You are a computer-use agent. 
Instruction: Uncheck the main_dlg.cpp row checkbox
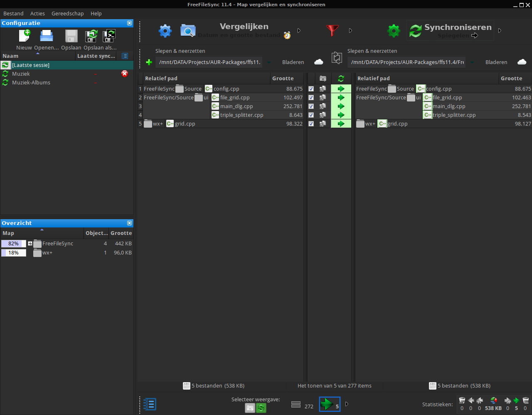click(311, 106)
